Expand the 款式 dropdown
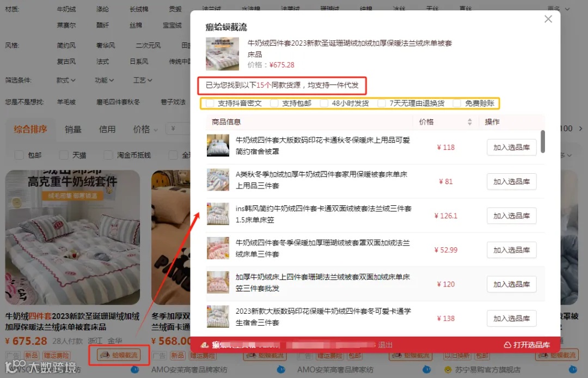Viewport: 588px width, 378px height. pos(65,80)
